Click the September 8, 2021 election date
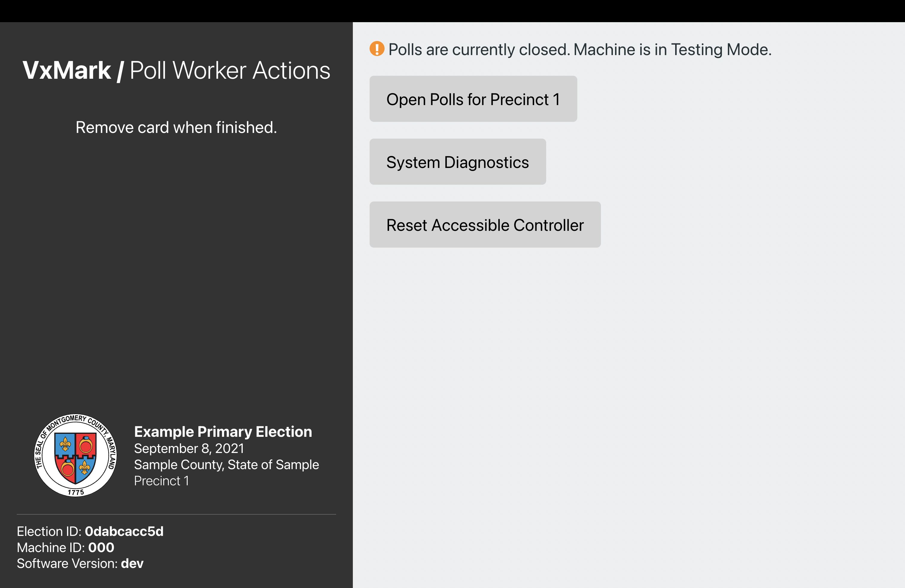The height and width of the screenshot is (588, 905). (189, 448)
